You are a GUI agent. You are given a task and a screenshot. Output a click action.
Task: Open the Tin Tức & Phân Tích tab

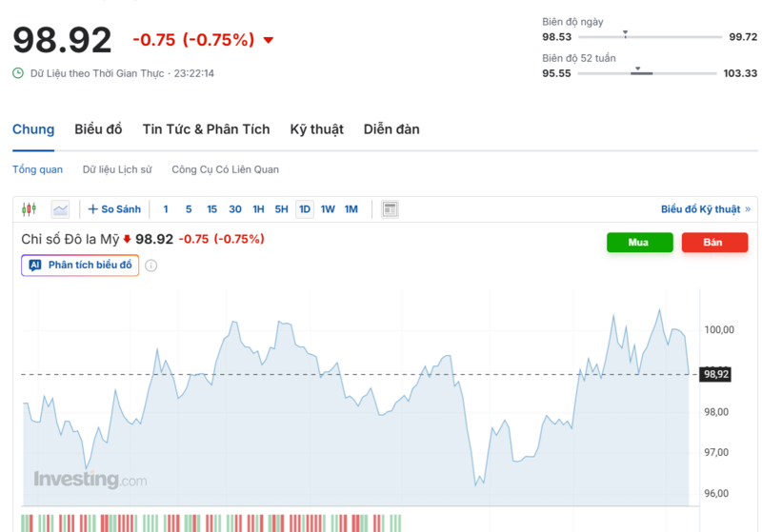tap(206, 129)
